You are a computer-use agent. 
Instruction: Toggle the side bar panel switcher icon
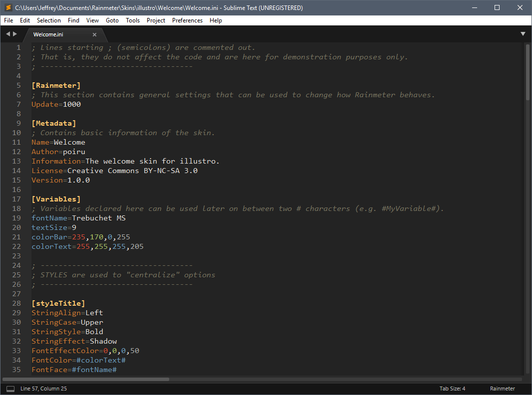(x=10, y=389)
